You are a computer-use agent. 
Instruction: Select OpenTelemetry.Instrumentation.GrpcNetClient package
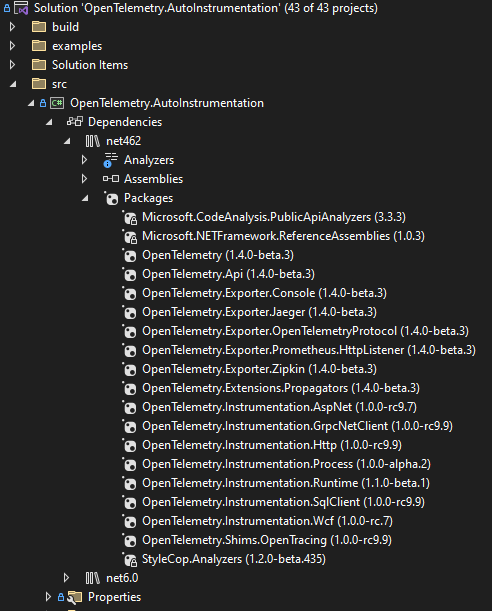[297, 426]
